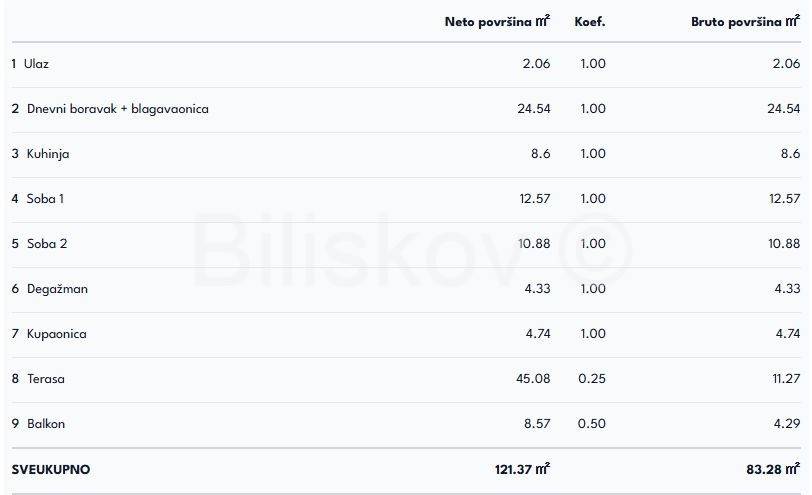
Task: Click the 121.37 m² net total value
Action: (517, 468)
